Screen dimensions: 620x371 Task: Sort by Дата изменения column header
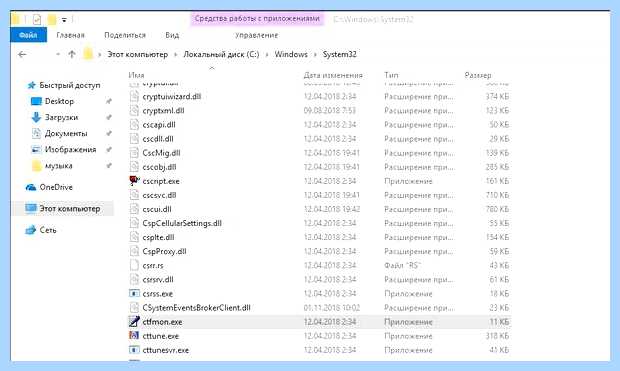(x=333, y=75)
